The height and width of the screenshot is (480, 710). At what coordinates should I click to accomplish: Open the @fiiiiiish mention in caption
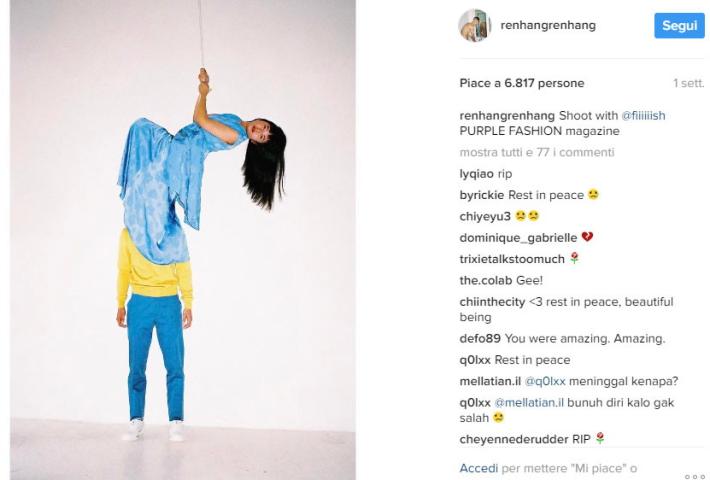643,115
